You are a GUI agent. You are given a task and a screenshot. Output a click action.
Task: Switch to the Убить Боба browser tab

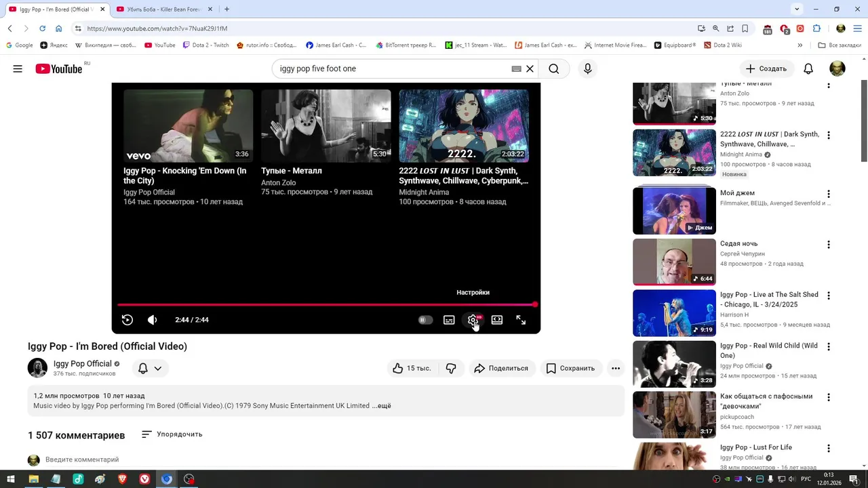pyautogui.click(x=163, y=9)
